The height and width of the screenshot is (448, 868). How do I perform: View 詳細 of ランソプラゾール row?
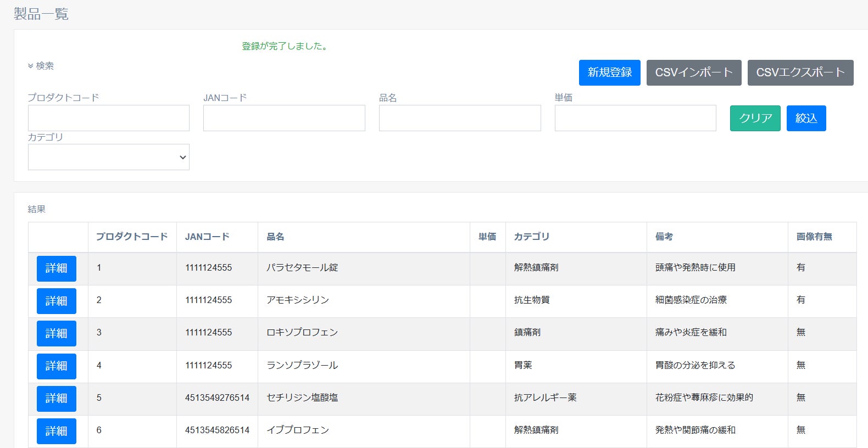57,366
